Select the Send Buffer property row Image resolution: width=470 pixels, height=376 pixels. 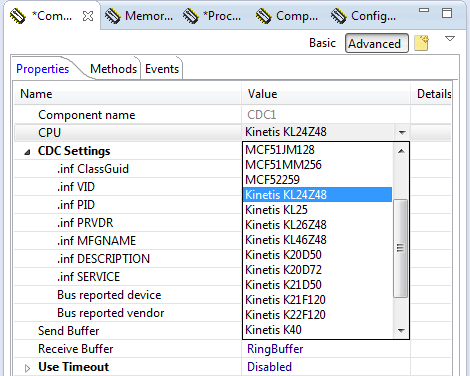point(127,331)
